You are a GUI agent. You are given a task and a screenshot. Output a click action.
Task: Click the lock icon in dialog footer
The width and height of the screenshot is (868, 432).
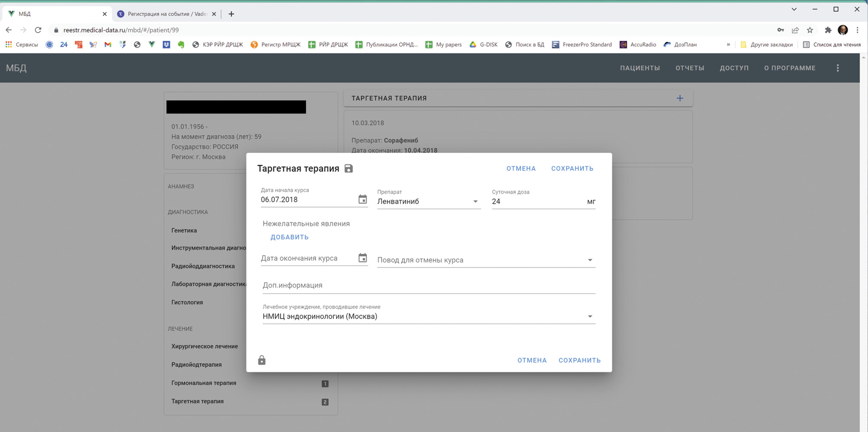click(262, 360)
